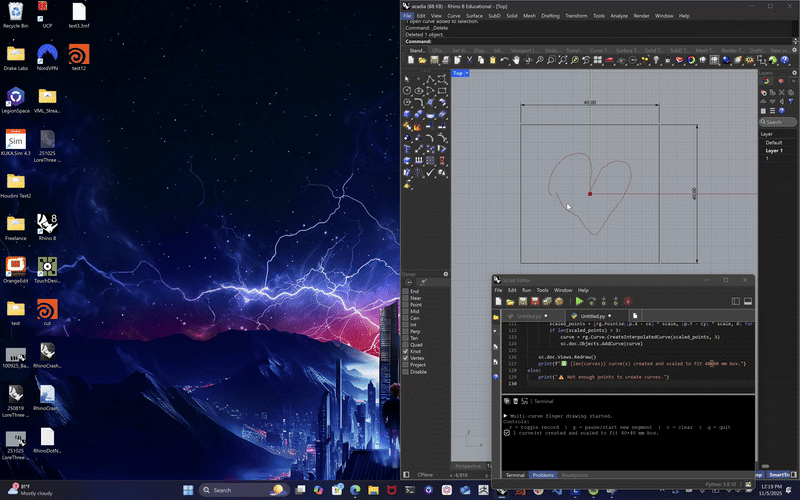
Task: Click the Layers panel search field
Action: pos(778,122)
